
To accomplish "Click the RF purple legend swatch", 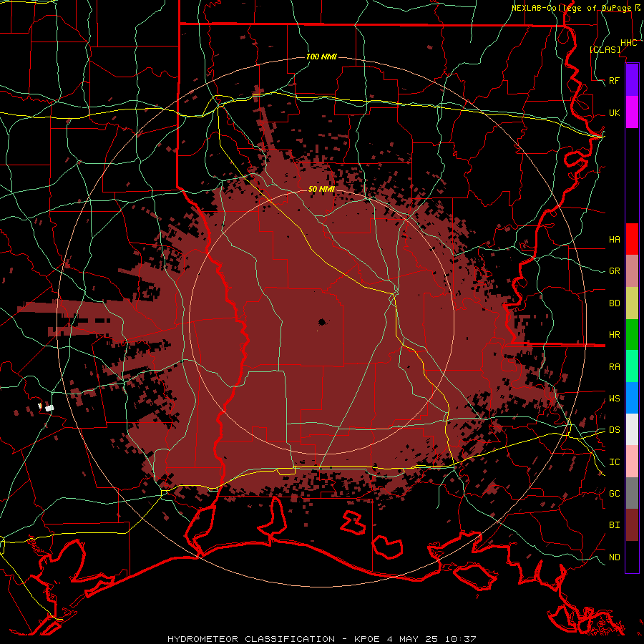I will [x=632, y=80].
